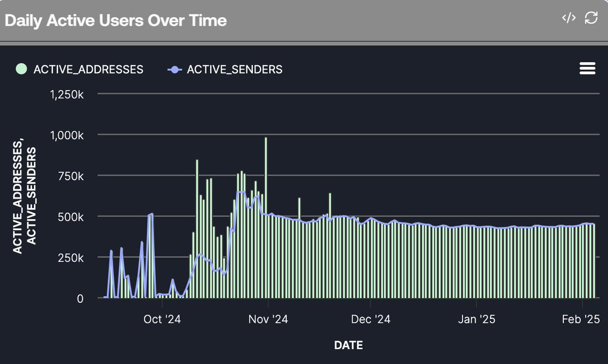Click the Feb '25 x-axis label
608x364 pixels.
(581, 319)
